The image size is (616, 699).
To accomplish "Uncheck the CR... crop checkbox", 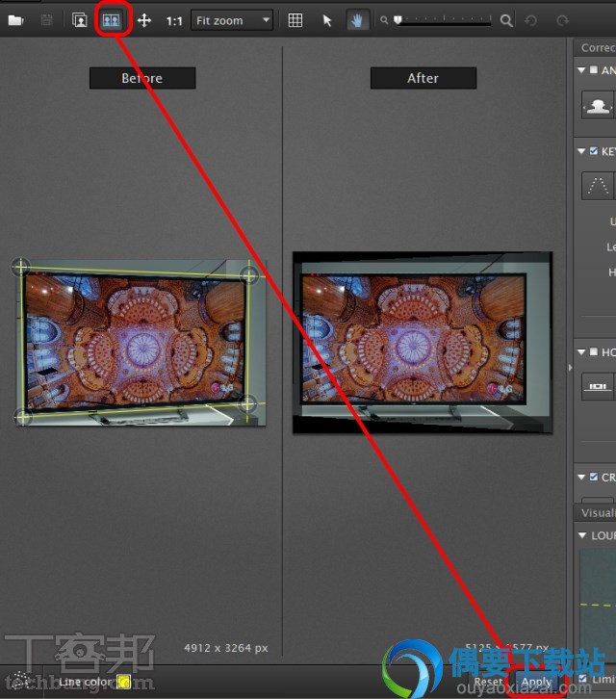I will [x=593, y=477].
